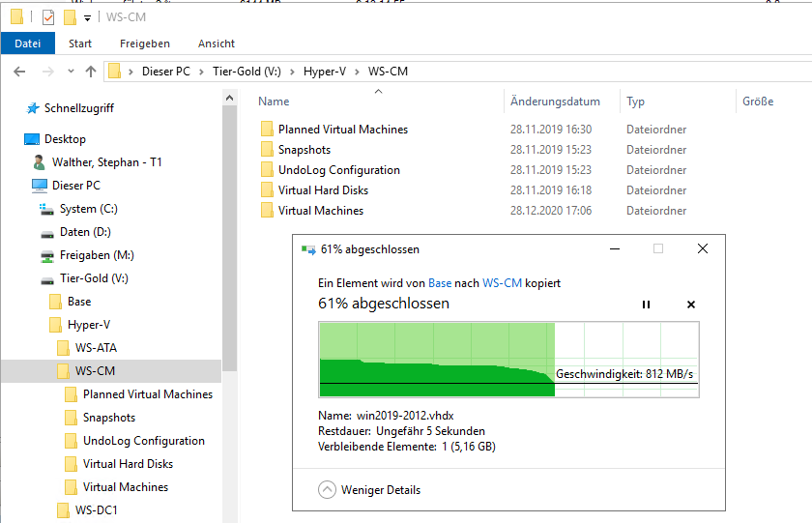This screenshot has height=523, width=812.
Task: Select Snapshots in the navigation tree
Action: (108, 418)
